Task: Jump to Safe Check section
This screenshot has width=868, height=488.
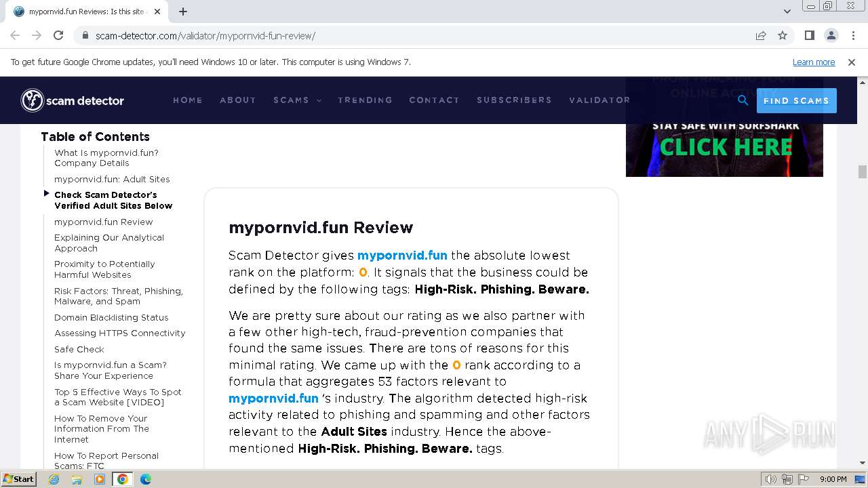Action: coord(79,350)
